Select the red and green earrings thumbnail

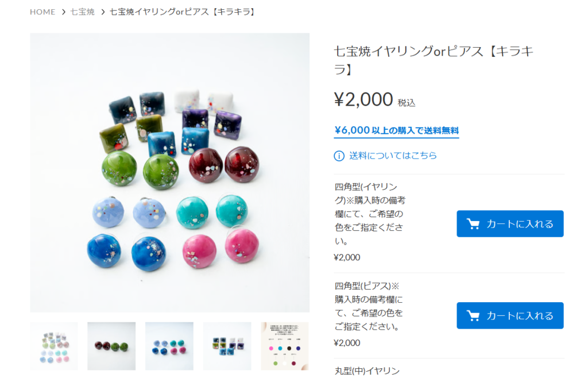tap(111, 346)
